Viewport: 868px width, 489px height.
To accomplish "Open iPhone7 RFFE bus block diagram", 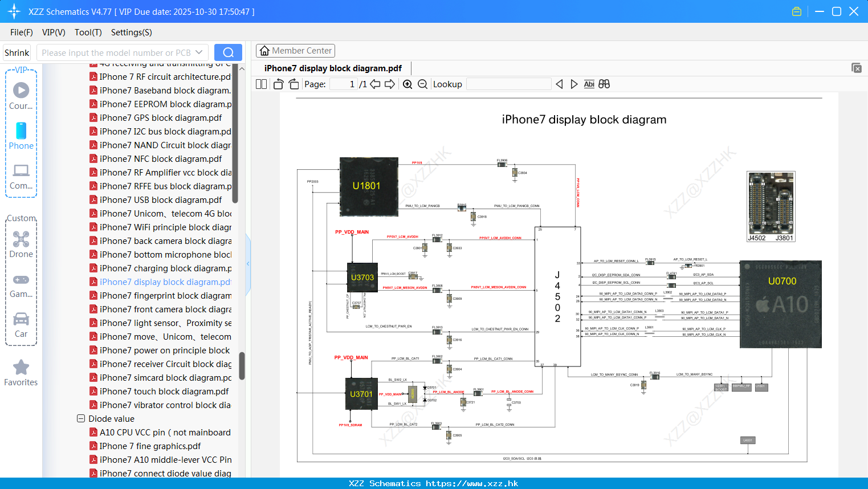I will click(x=161, y=186).
